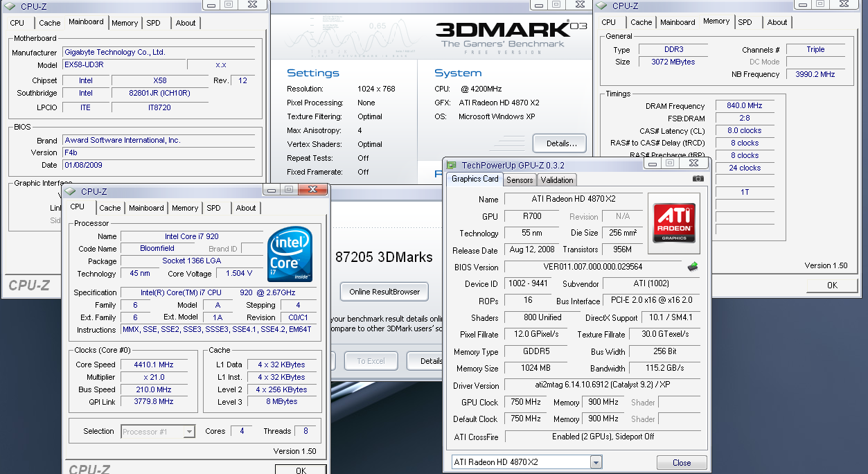Click the GPU-Z title bar graphics card icon

(x=452, y=165)
